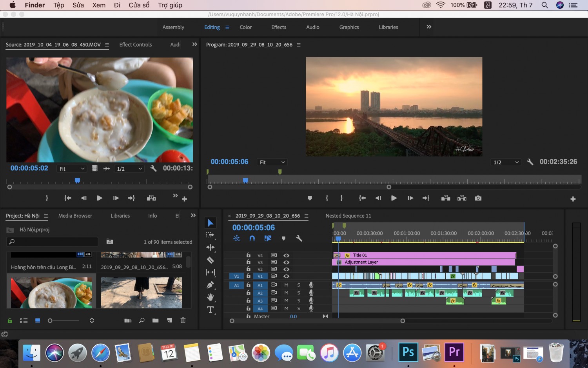Image resolution: width=588 pixels, height=368 pixels.
Task: Toggle lock on track V2
Action: pos(249,269)
